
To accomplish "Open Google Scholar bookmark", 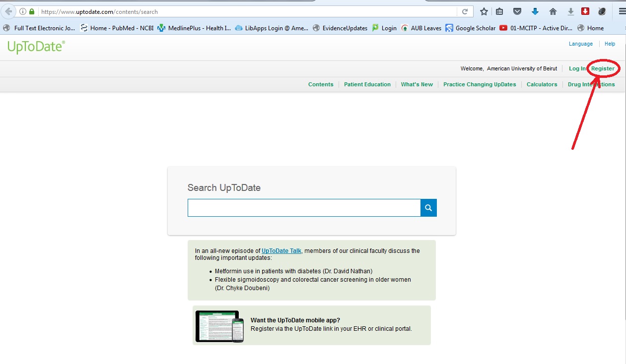I will tap(471, 28).
